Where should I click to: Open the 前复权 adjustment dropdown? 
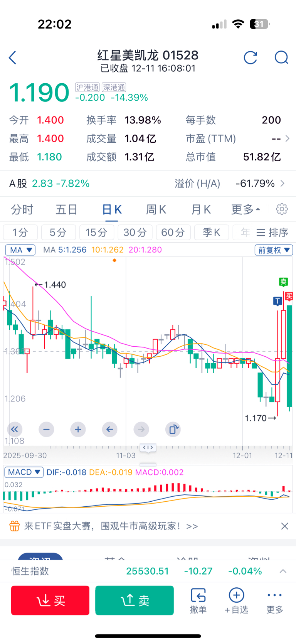click(274, 250)
